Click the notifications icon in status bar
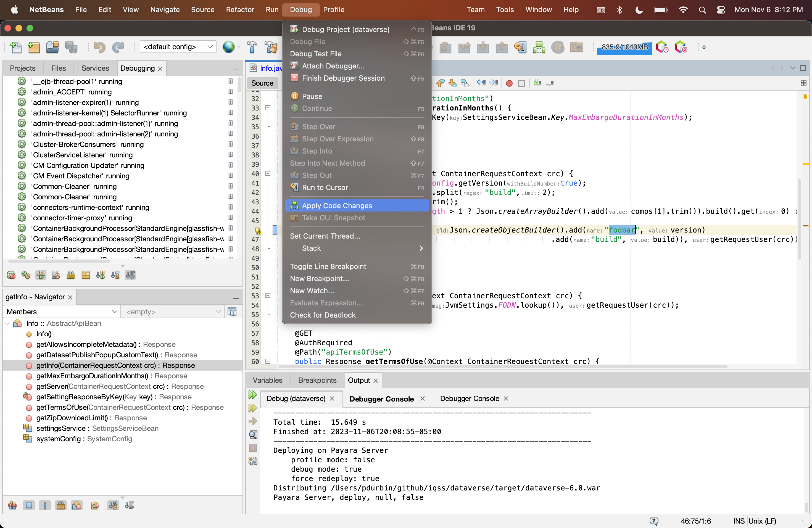This screenshot has width=812, height=528. click(x=653, y=521)
